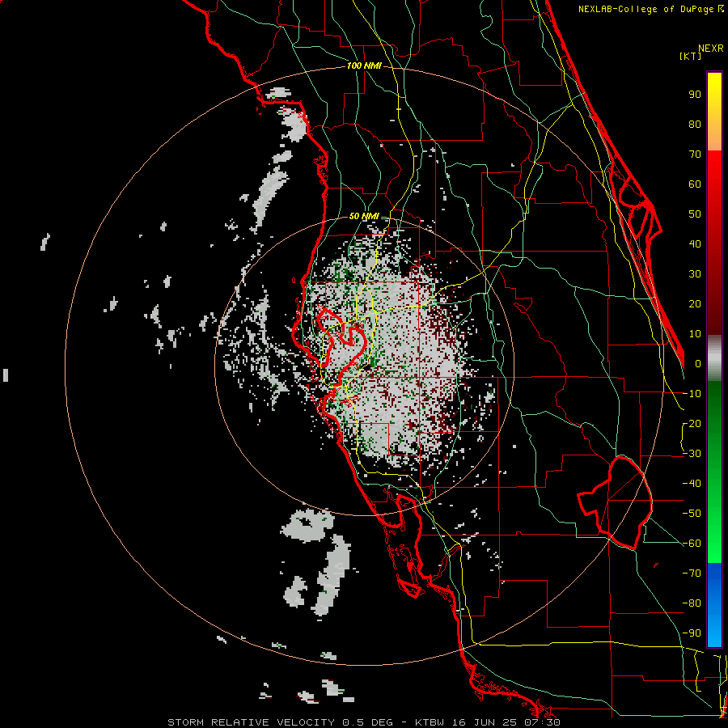Click the -20 scale value
728x728 pixels.
pyautogui.click(x=692, y=424)
